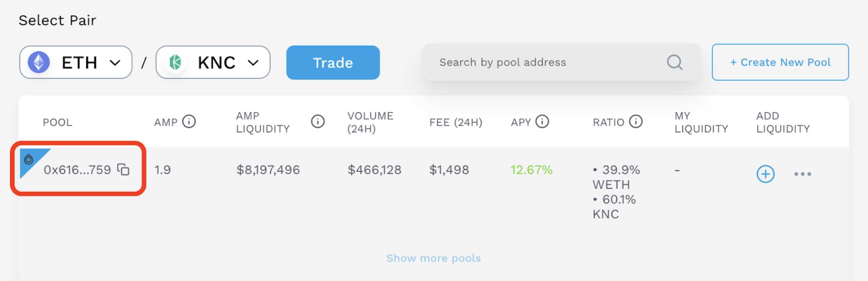Copy the 0x616...759 pool address

[x=124, y=169]
